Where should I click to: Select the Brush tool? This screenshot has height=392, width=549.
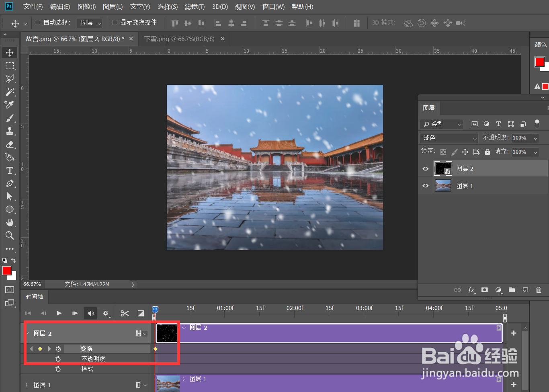(10, 118)
